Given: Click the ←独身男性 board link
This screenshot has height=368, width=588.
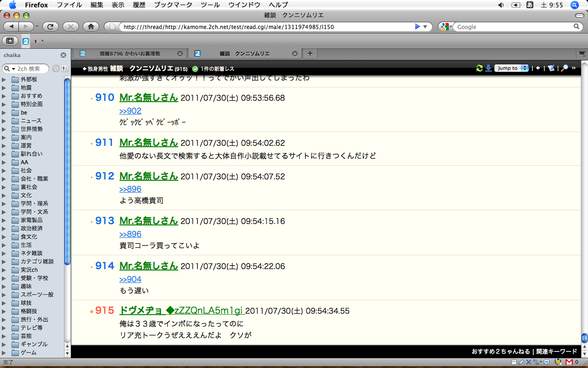Looking at the screenshot, I should 95,69.
